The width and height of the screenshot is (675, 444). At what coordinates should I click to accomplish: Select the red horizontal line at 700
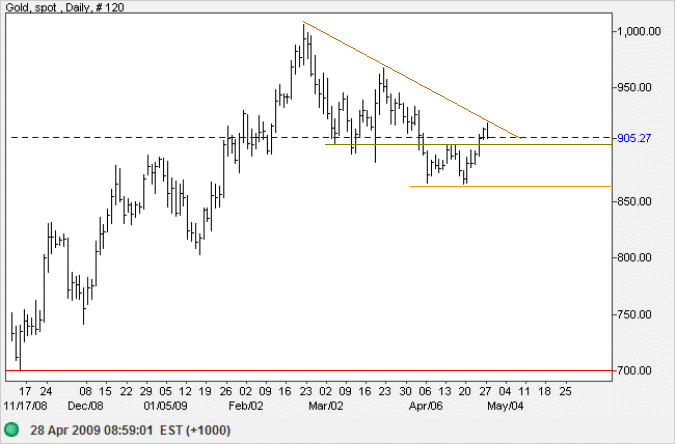[309, 370]
